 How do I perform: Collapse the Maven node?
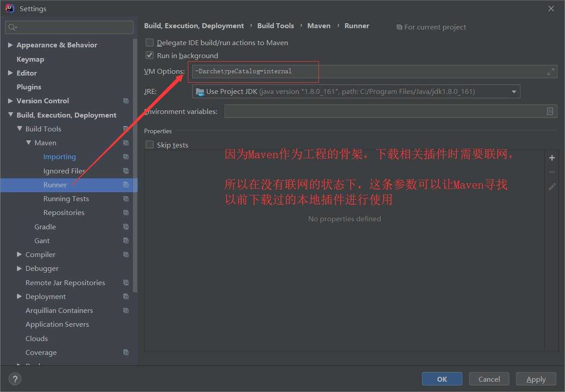28,143
